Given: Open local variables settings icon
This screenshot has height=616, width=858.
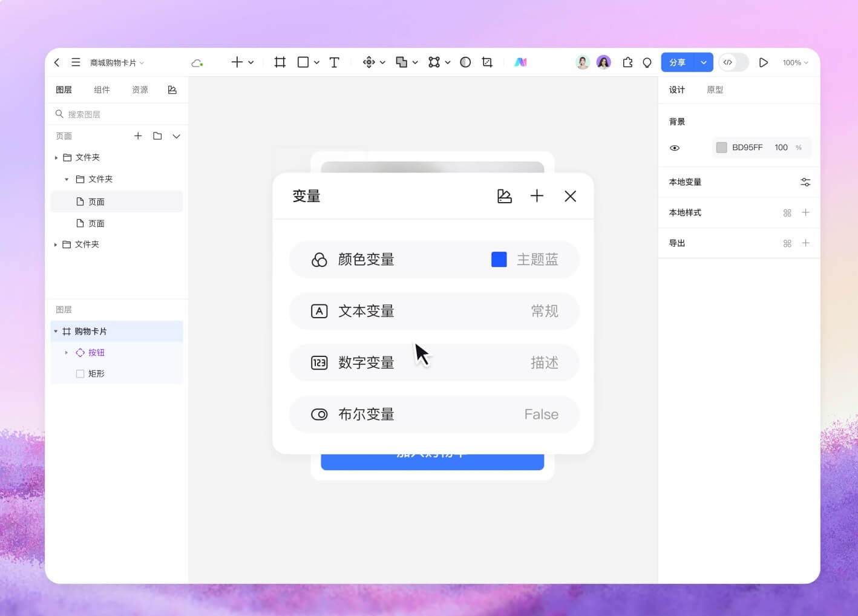Looking at the screenshot, I should [x=805, y=182].
